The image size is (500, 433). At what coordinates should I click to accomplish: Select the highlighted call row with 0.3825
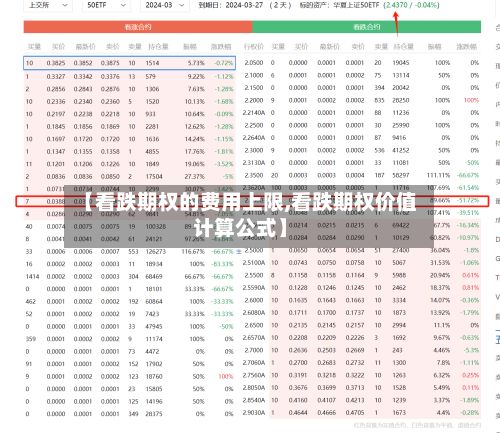coord(129,63)
